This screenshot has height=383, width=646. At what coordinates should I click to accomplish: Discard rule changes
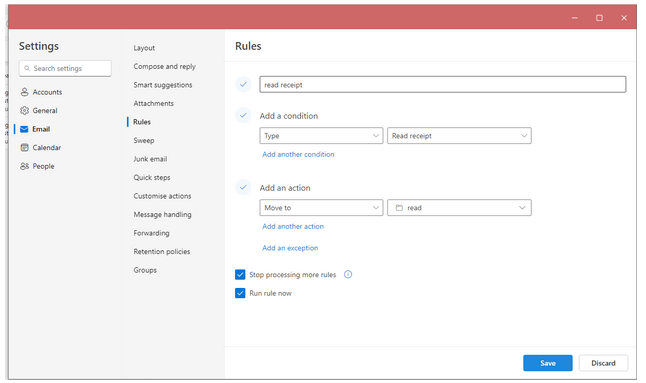click(603, 363)
